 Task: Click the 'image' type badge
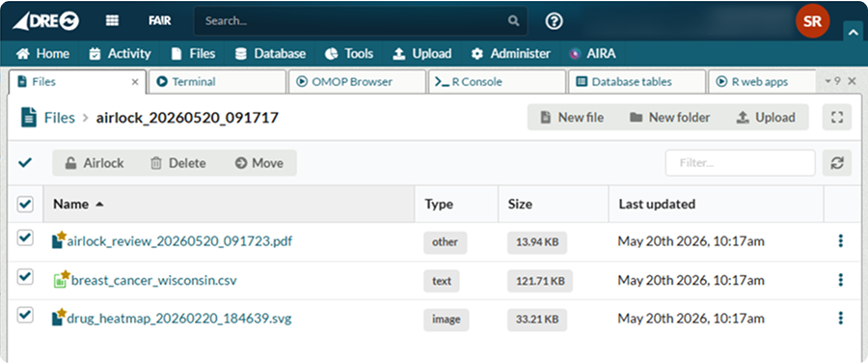(x=447, y=320)
